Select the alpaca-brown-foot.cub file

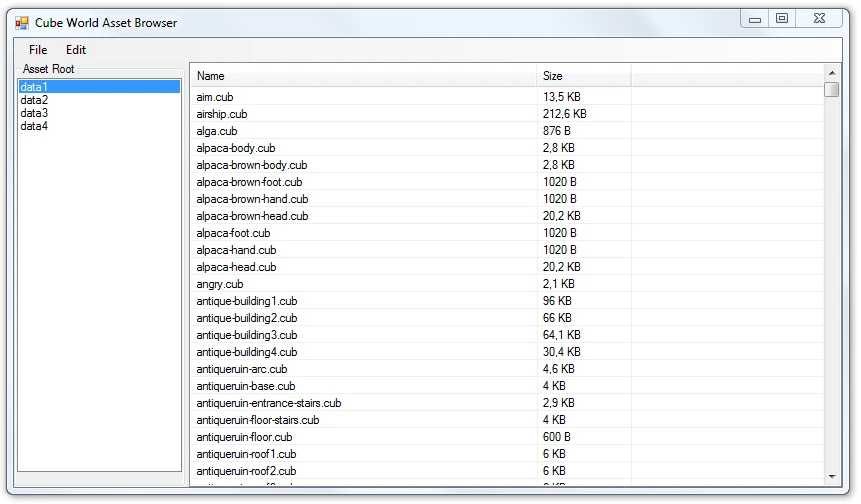pos(249,182)
